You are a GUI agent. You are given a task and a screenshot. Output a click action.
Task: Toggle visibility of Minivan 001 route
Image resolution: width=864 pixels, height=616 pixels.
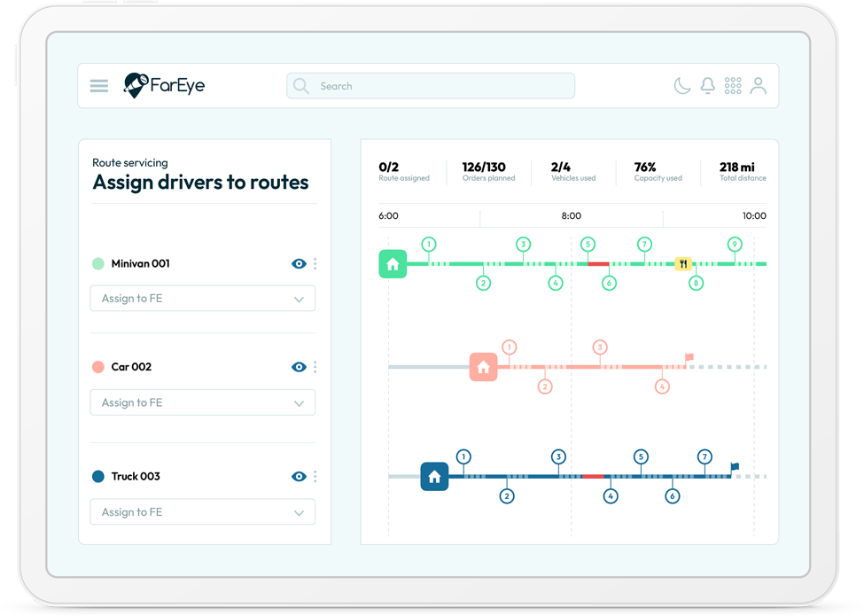point(299,264)
